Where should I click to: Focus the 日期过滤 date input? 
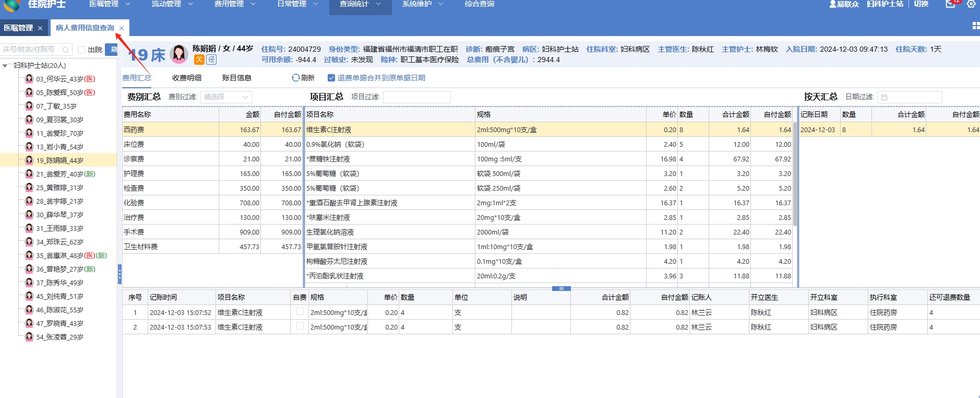click(910, 97)
